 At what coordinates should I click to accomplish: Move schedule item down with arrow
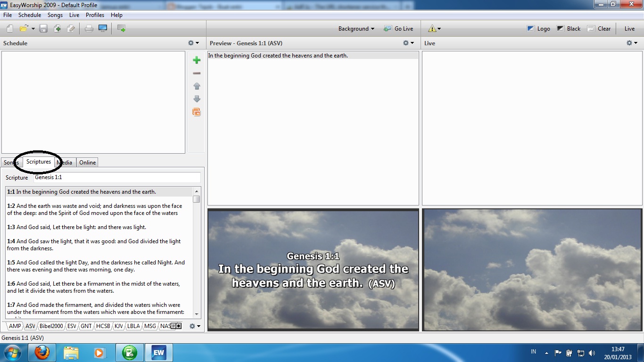[197, 99]
